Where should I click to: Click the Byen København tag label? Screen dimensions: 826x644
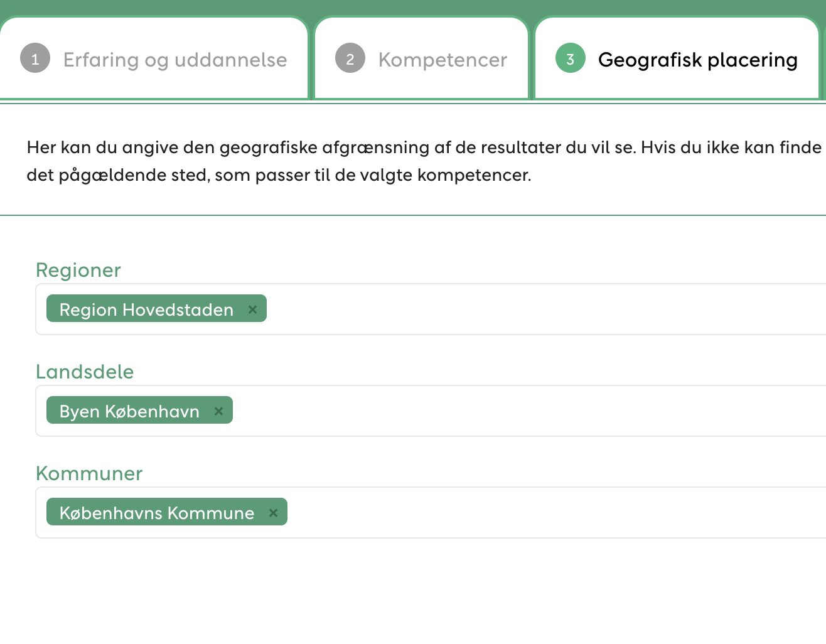129,411
